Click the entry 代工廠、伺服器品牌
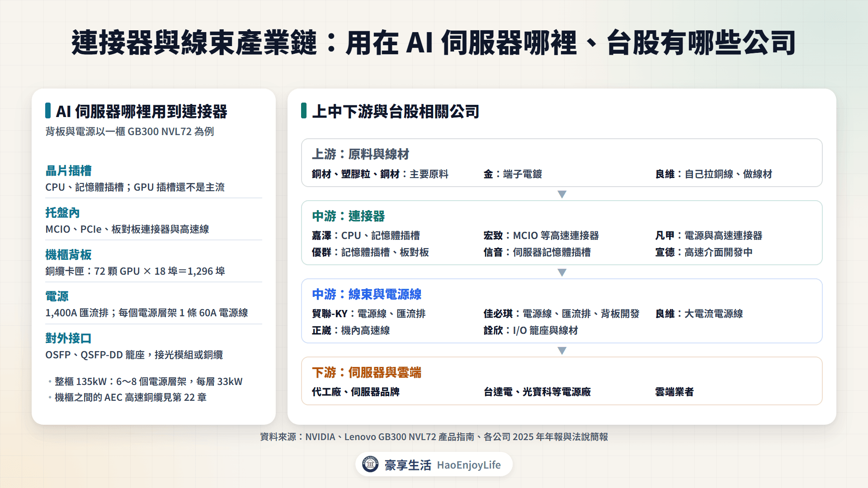The image size is (868, 488). click(x=356, y=392)
